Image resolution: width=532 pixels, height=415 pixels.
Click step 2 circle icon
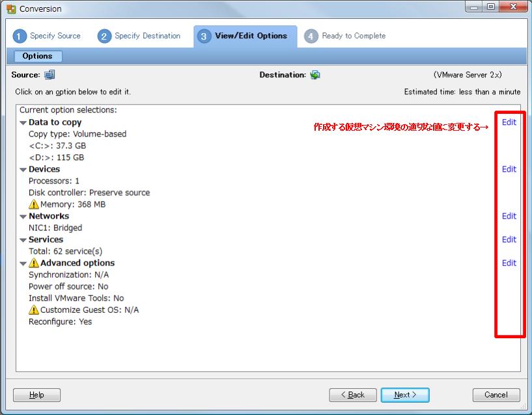(104, 36)
